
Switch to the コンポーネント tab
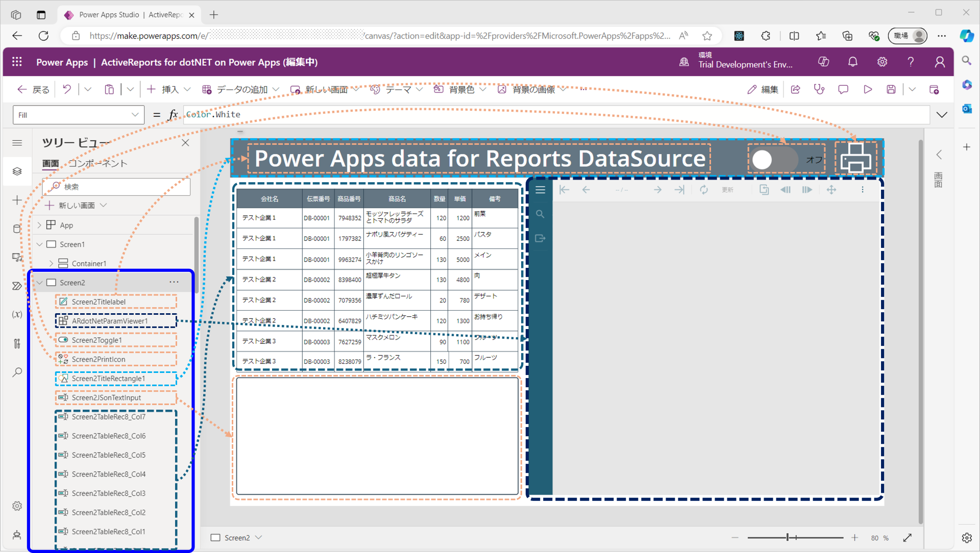pos(97,163)
